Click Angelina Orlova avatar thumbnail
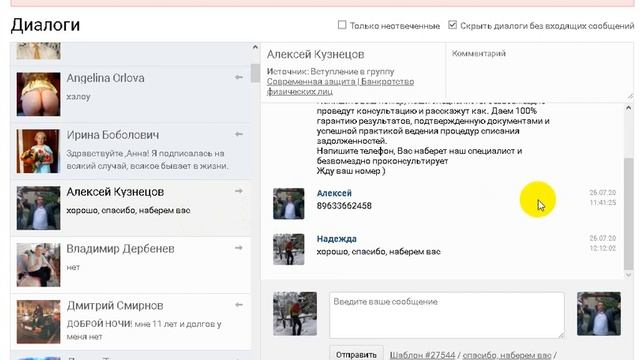 pyautogui.click(x=38, y=94)
